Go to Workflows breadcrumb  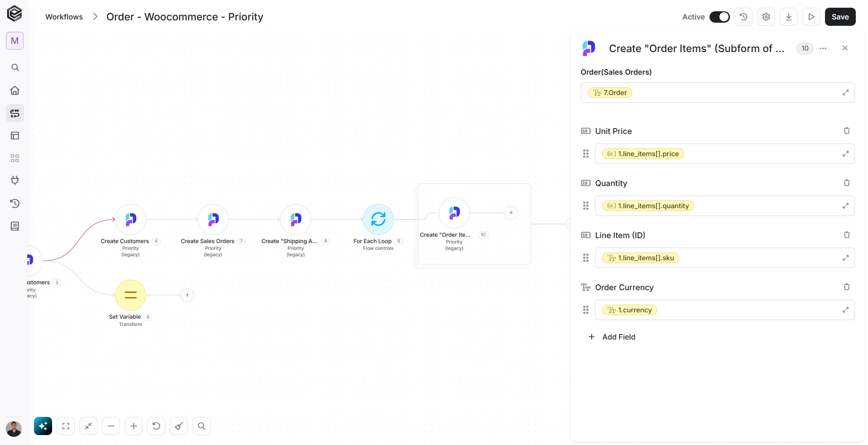[64, 17]
